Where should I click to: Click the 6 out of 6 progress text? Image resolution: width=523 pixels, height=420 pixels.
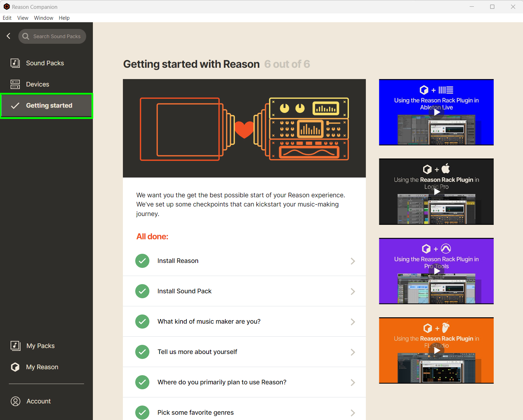pyautogui.click(x=287, y=64)
